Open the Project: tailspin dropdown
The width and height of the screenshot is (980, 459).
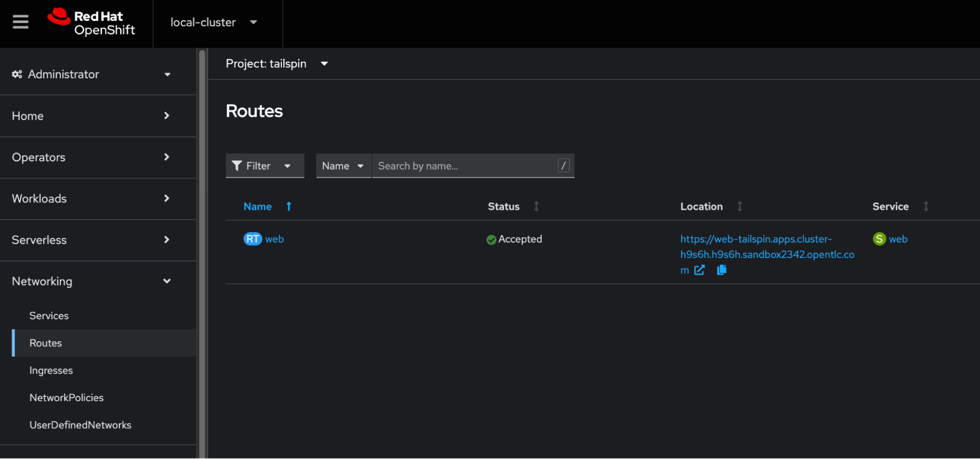tap(276, 64)
